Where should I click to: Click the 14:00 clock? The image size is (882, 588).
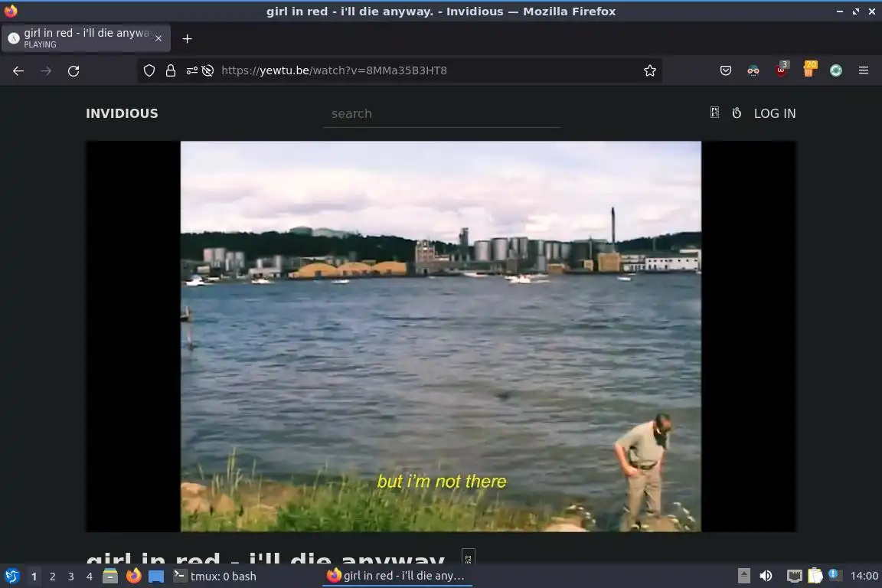(864, 576)
